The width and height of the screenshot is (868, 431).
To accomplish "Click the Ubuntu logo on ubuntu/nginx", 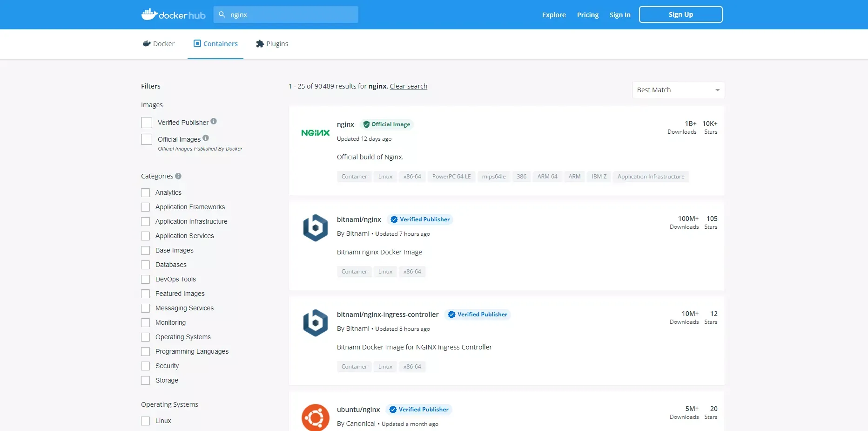I will coord(315,418).
